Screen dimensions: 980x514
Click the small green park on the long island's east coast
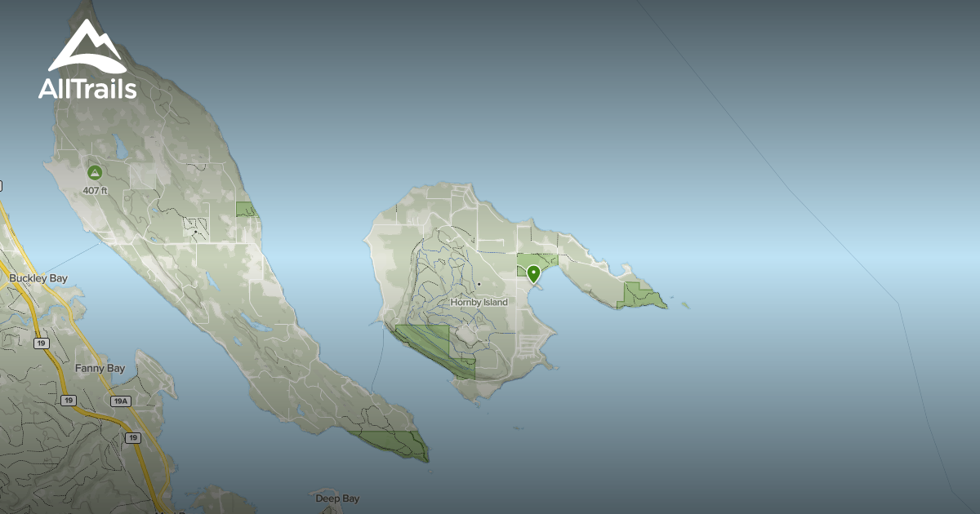tap(246, 210)
